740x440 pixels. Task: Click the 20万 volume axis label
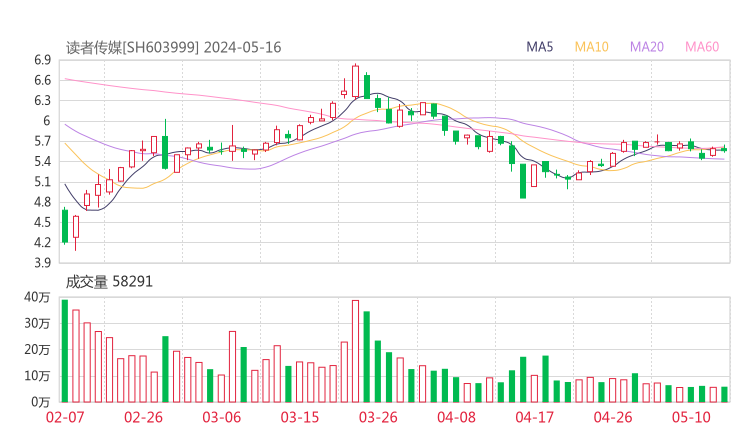[37, 350]
